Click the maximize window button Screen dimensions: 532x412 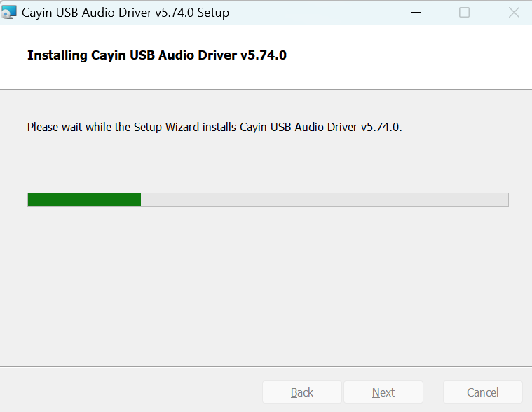point(464,13)
